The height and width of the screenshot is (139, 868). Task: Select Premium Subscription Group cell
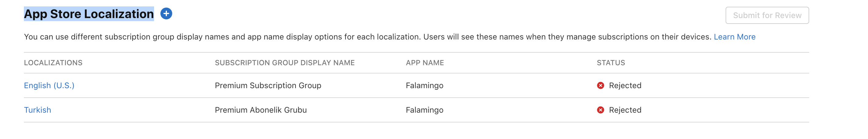[268, 85]
